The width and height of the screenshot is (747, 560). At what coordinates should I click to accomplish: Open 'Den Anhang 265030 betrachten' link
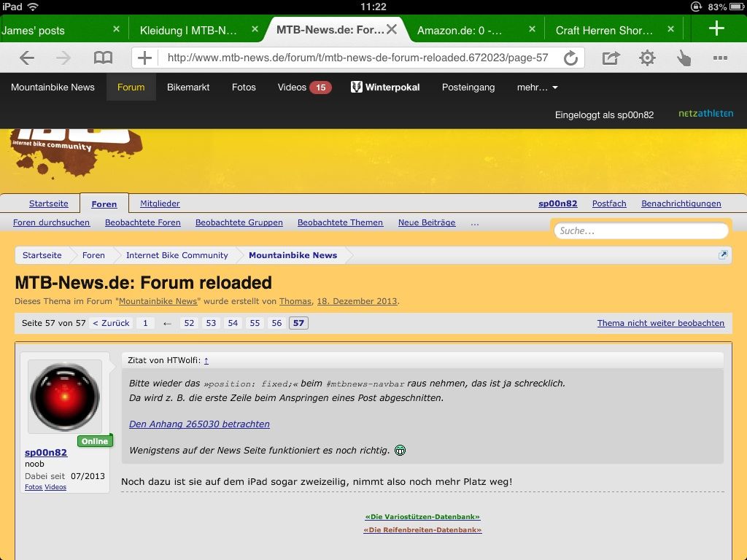(199, 424)
